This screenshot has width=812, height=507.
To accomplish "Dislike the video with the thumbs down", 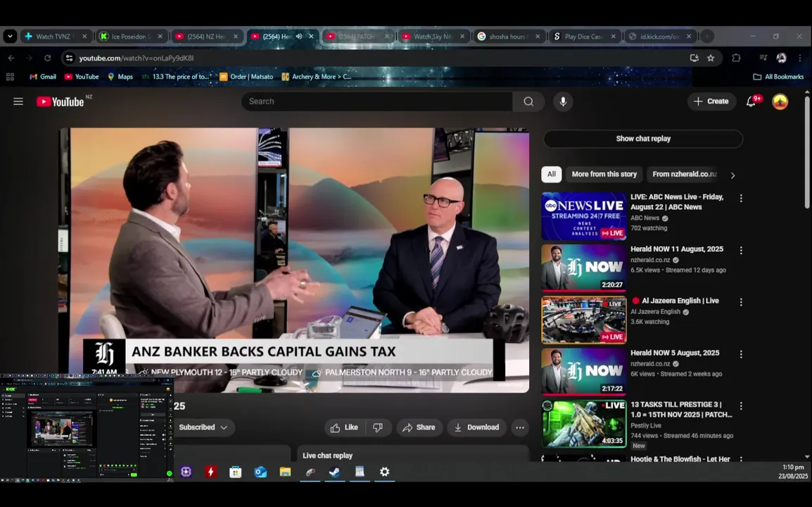I will [x=378, y=427].
